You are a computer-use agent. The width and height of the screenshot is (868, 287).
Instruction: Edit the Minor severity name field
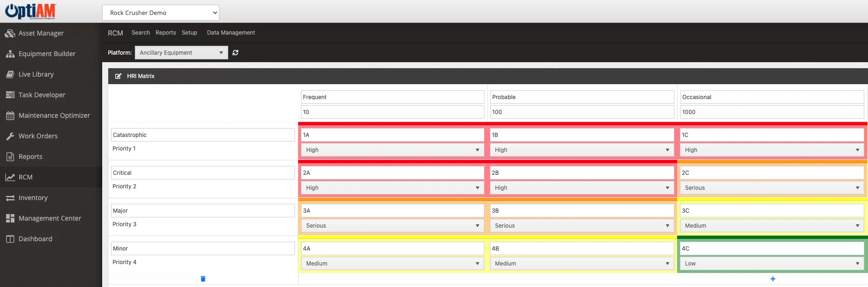[203, 249]
